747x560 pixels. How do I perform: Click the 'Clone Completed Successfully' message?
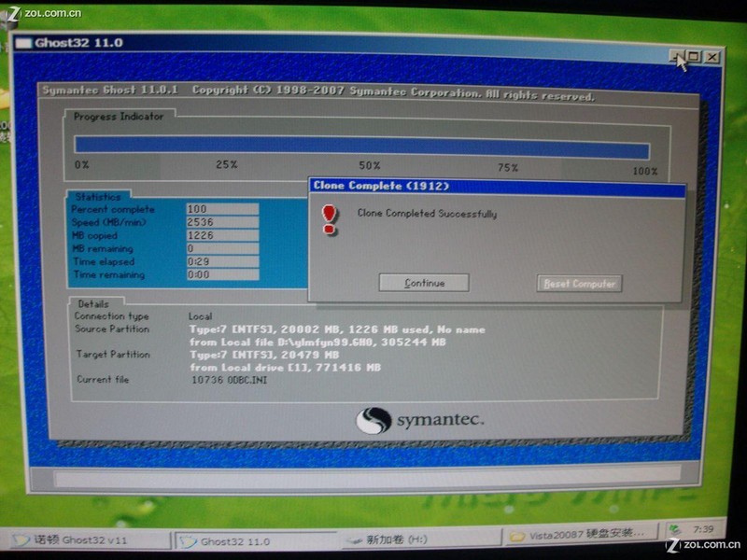click(x=427, y=214)
